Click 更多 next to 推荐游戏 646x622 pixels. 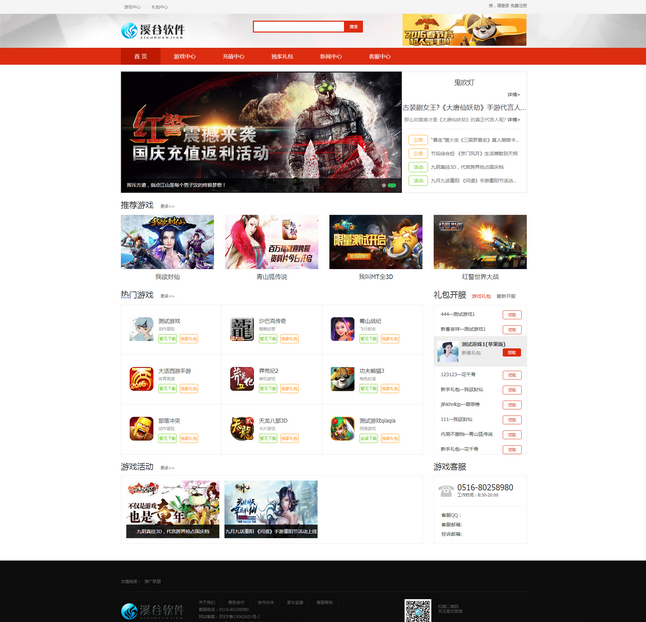pyautogui.click(x=167, y=206)
